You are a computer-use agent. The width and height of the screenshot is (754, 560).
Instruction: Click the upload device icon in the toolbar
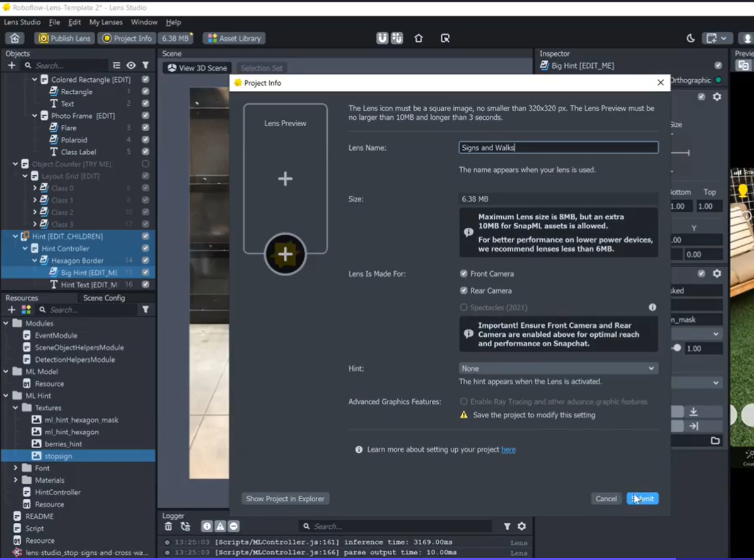coord(419,38)
